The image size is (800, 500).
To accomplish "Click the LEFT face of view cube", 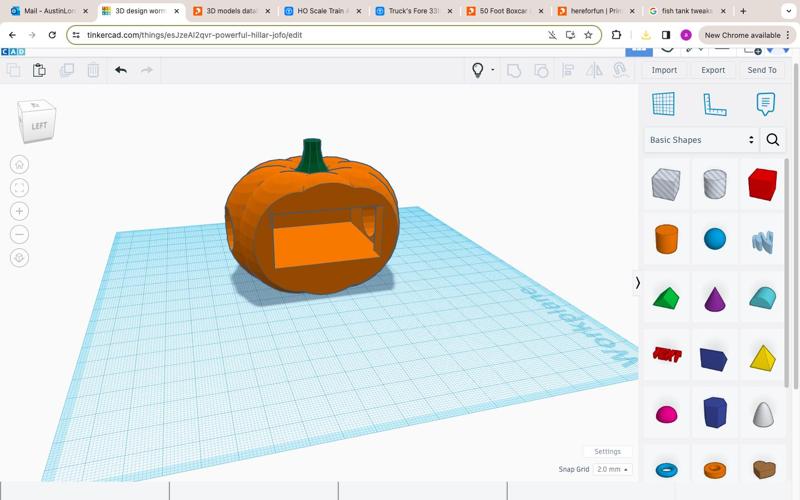I will (x=39, y=126).
